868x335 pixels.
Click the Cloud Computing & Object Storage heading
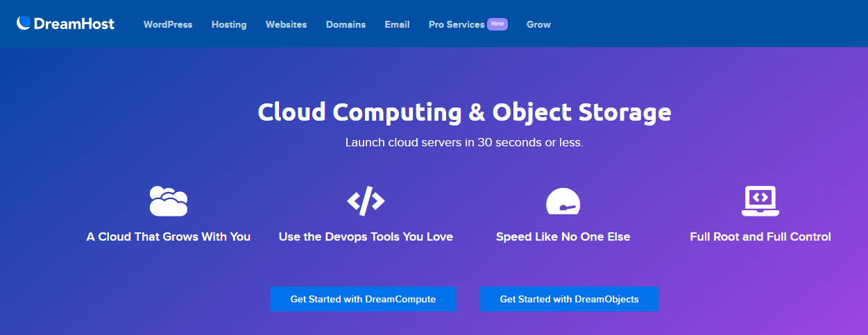coord(464,112)
